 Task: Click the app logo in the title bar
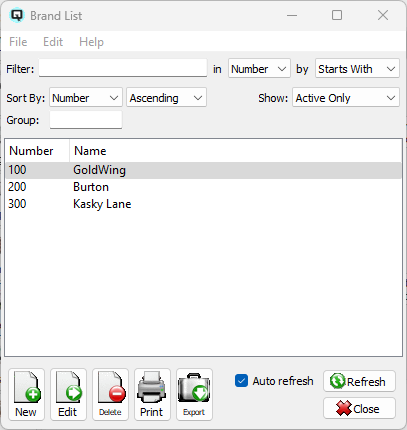pyautogui.click(x=17, y=15)
